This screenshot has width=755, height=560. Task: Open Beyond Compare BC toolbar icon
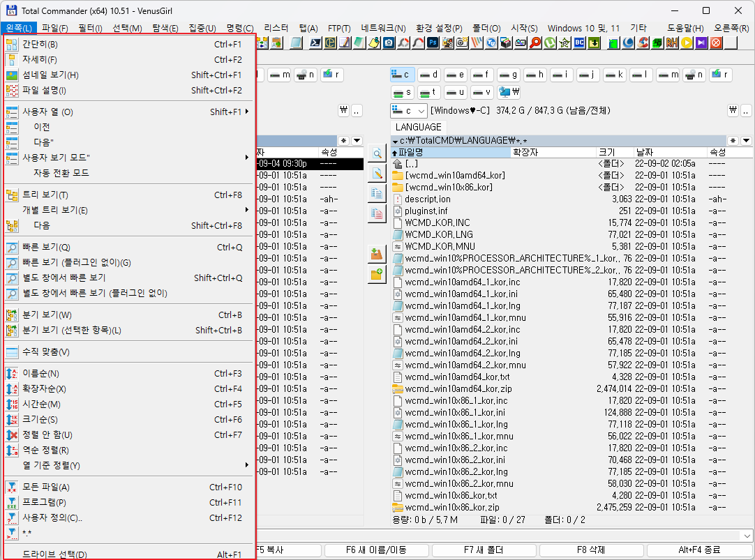pos(579,43)
